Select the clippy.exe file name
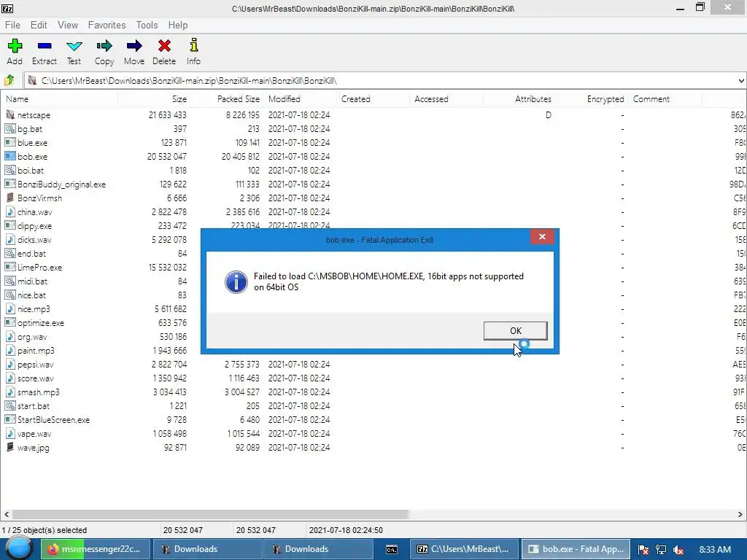 tap(34, 226)
